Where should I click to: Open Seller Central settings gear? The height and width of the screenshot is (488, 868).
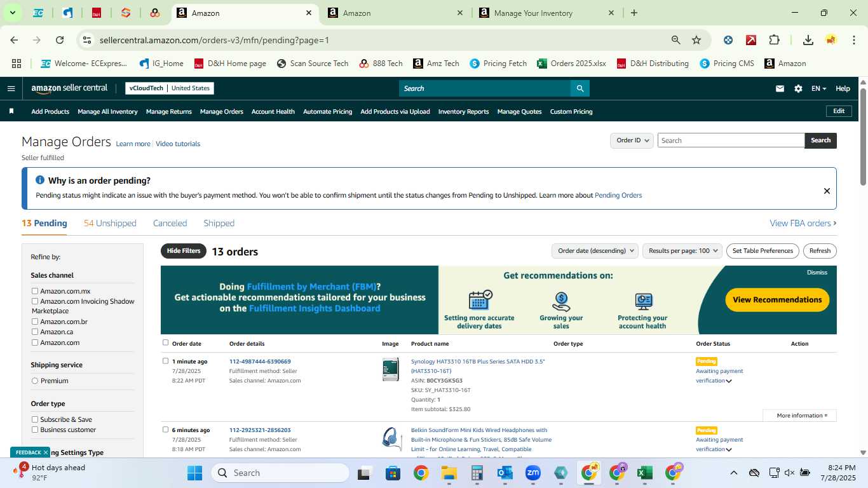click(x=798, y=88)
